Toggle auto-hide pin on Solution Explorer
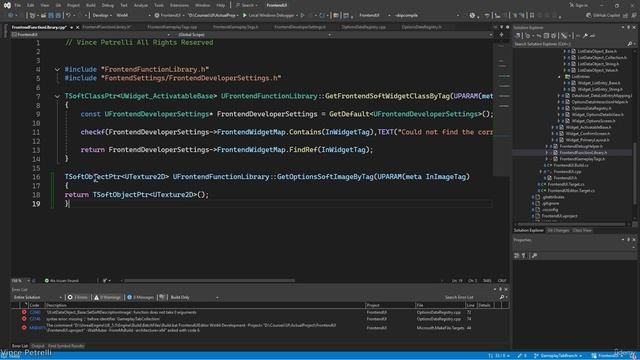The image size is (640, 360). 629,27
